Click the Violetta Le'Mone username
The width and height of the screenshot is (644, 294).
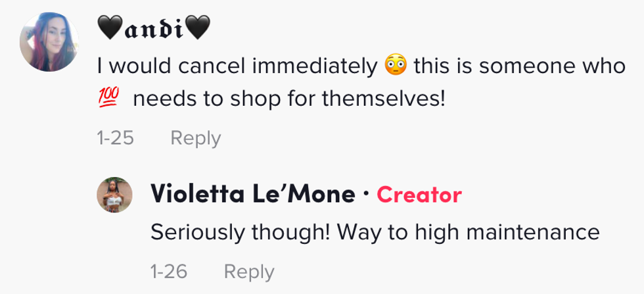click(x=252, y=195)
